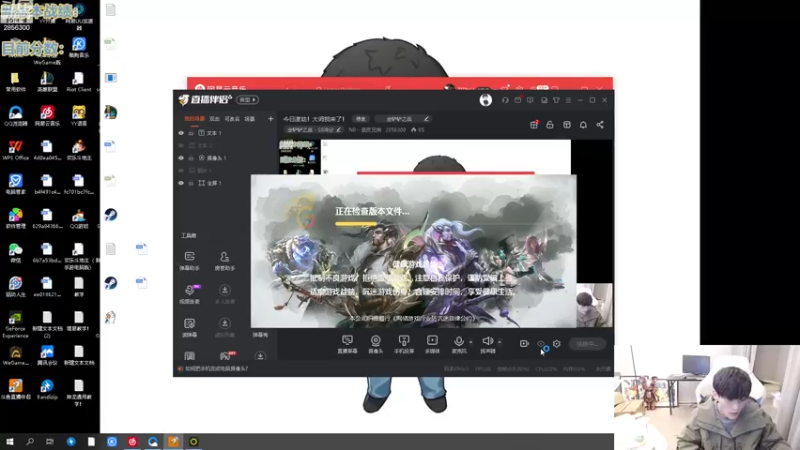Toggle visibility of the 文本 1 source

(181, 133)
